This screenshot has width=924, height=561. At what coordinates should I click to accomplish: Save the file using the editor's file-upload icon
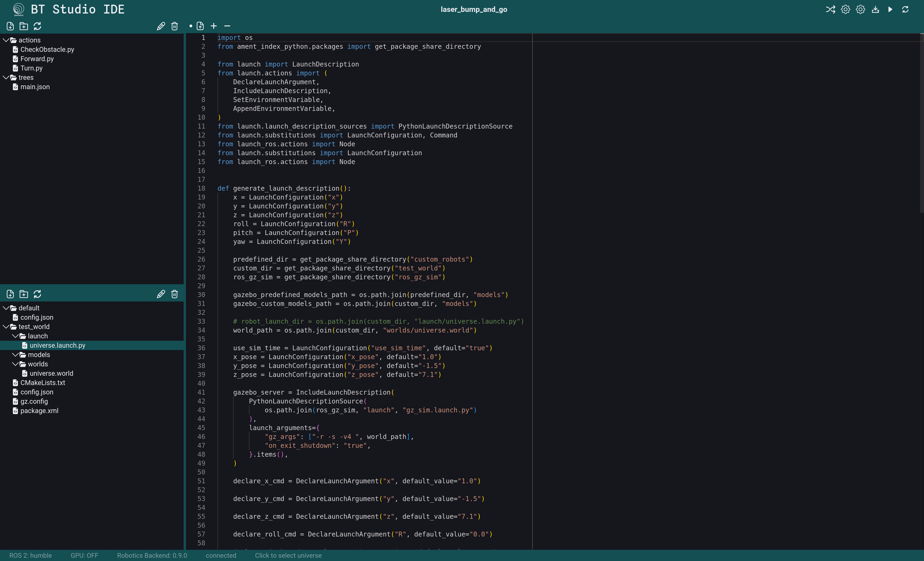pos(200,26)
